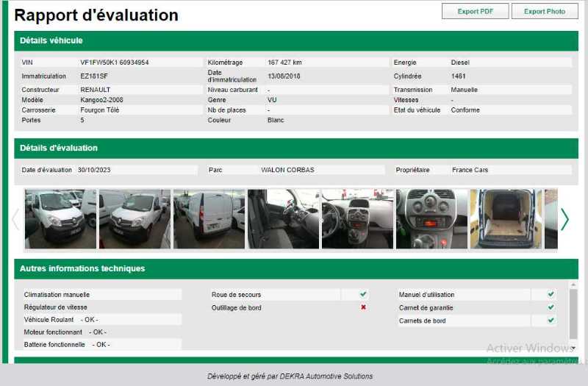Click the green check for Roue de secours
This screenshot has width=588, height=386.
click(x=363, y=294)
